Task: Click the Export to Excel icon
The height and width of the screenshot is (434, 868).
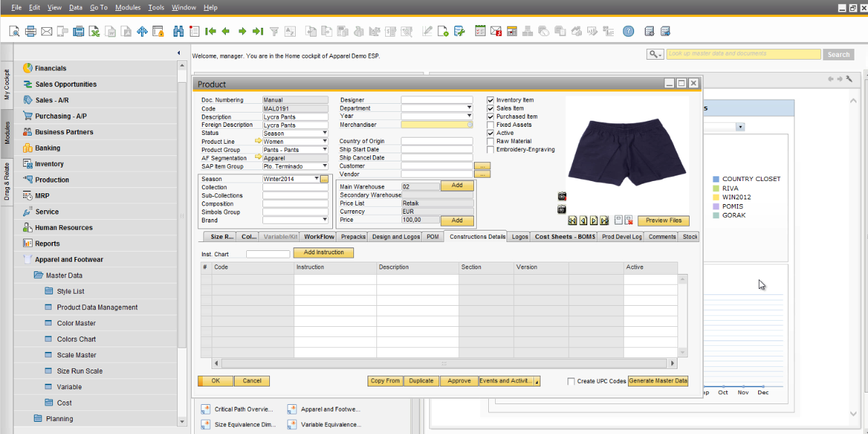Action: point(94,31)
